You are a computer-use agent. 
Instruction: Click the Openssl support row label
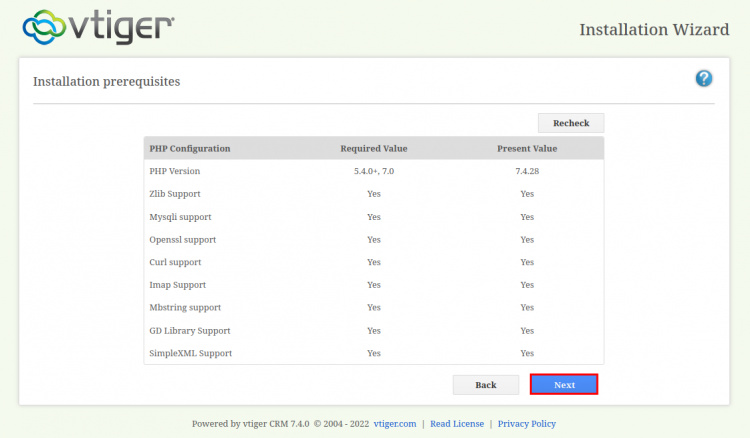tap(182, 240)
